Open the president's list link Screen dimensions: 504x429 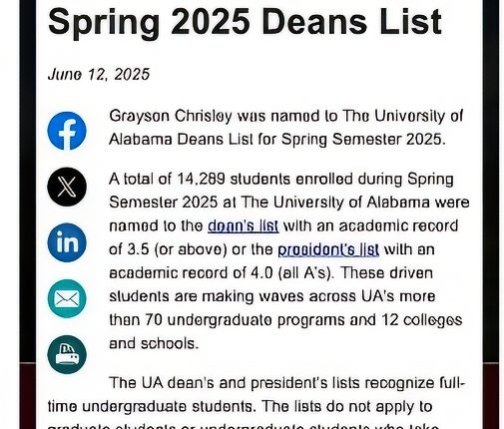coord(328,249)
